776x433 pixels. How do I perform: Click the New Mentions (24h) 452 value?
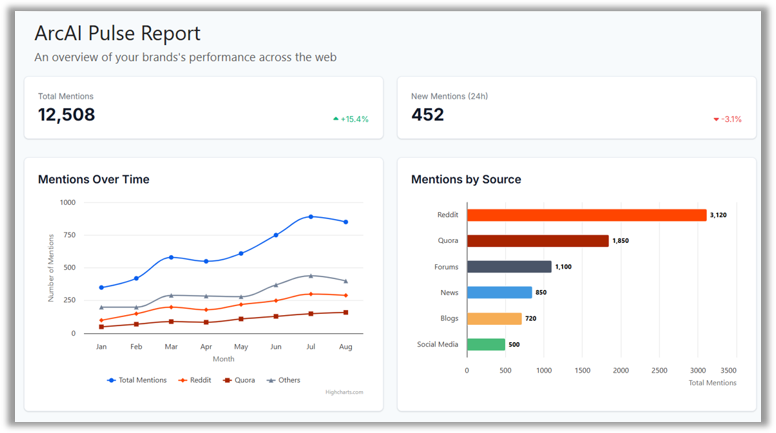coord(427,115)
